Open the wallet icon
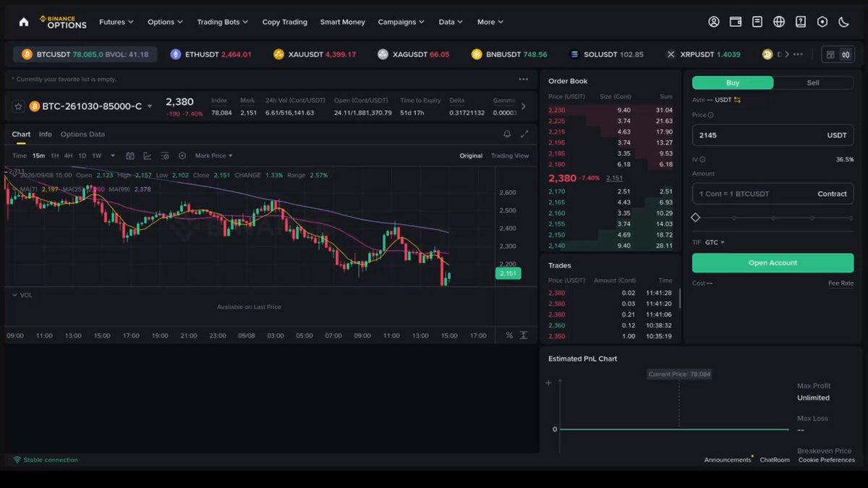 pyautogui.click(x=736, y=22)
